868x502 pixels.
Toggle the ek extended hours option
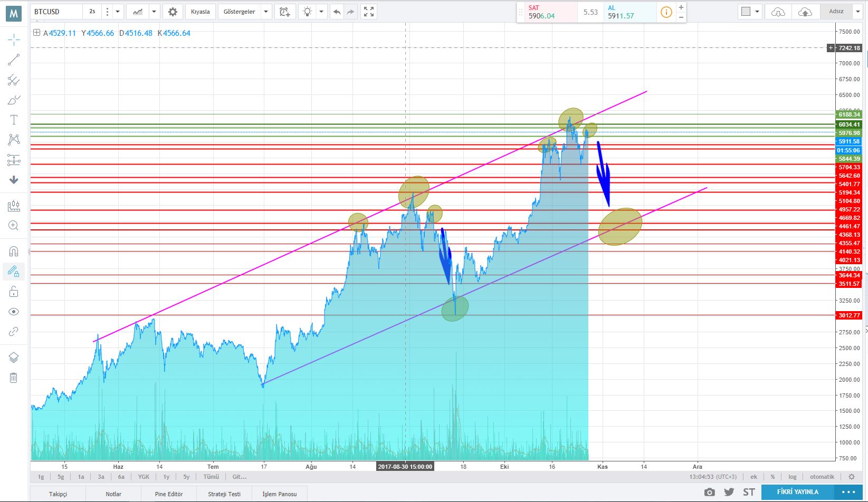(x=753, y=477)
